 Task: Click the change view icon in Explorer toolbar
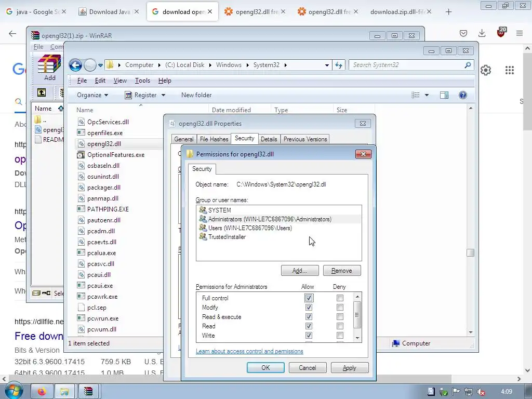point(416,95)
